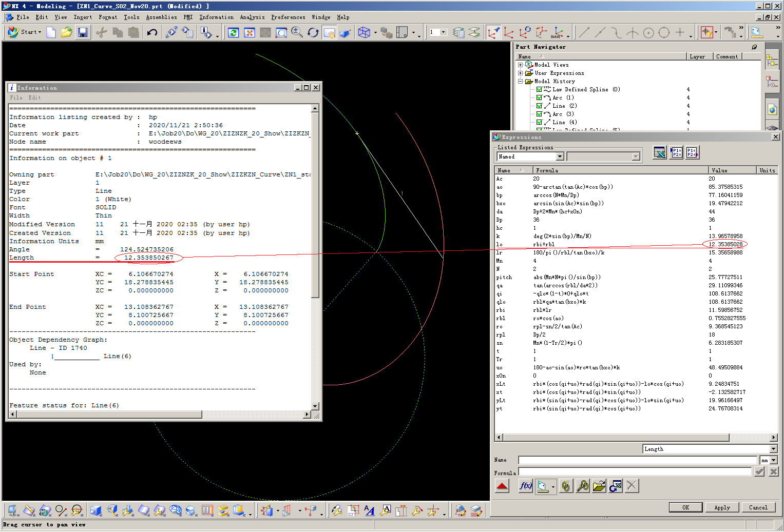
Task: Open the Internet Explorer side tab
Action: 772,109
